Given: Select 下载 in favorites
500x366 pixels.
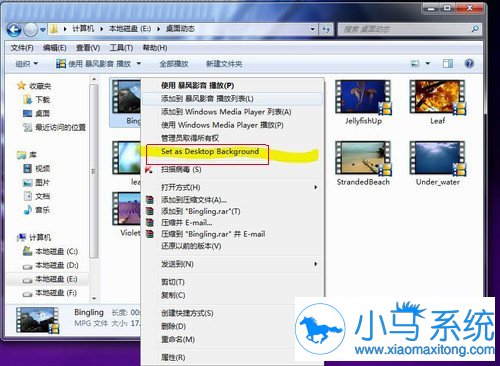Looking at the screenshot, I should pos(37,99).
